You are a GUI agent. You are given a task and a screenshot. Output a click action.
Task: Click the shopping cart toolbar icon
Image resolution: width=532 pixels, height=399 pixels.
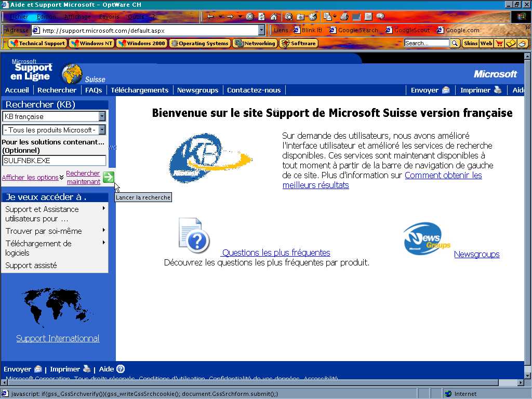pos(499,43)
